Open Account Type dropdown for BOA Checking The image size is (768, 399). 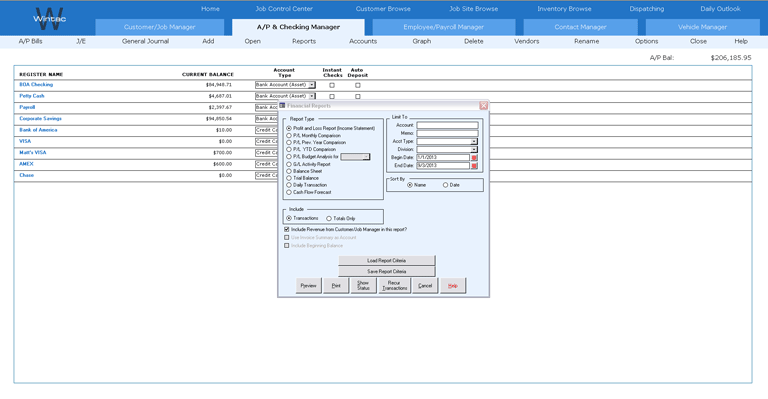312,85
